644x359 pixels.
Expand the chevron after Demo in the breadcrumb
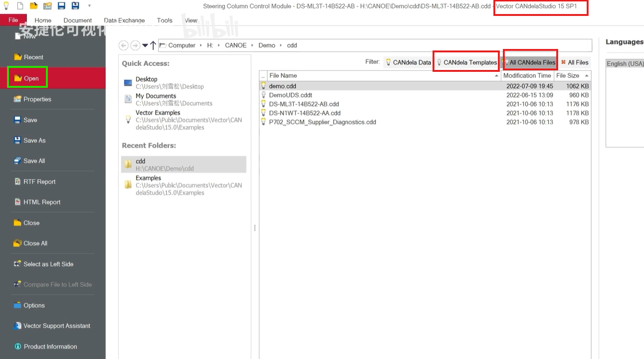(281, 45)
